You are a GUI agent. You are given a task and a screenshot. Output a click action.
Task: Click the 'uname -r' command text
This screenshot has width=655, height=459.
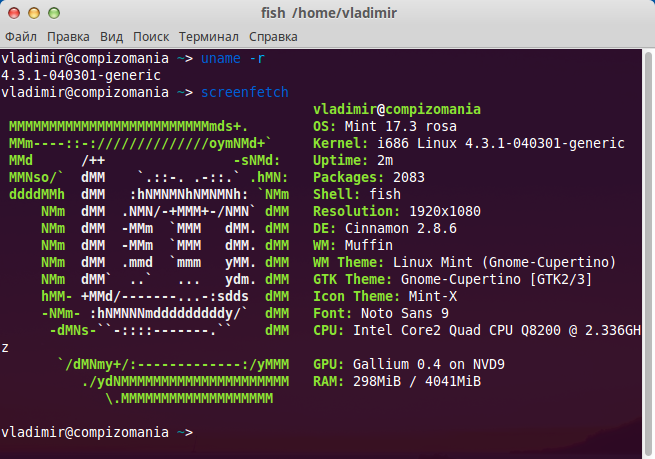[x=233, y=58]
